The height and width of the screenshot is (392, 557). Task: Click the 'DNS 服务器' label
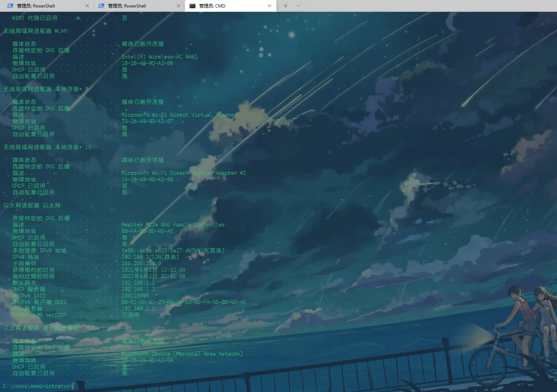(27, 309)
